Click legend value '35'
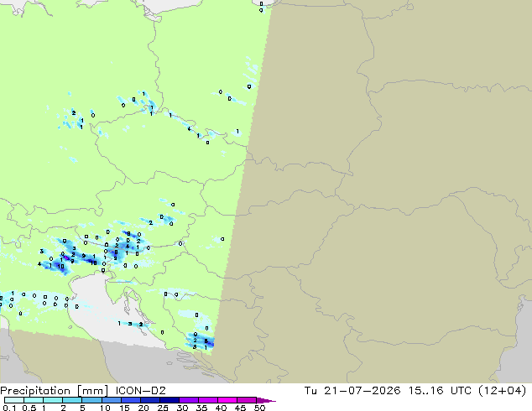 pos(202,408)
